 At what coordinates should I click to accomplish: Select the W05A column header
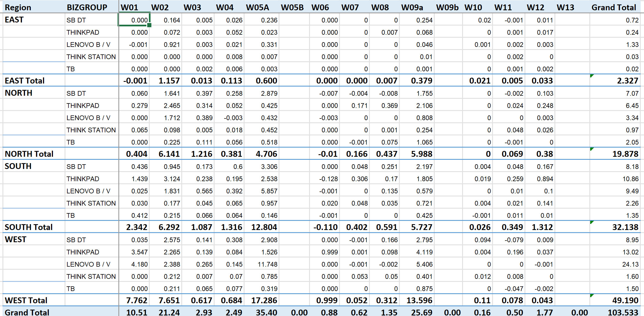click(257, 7)
